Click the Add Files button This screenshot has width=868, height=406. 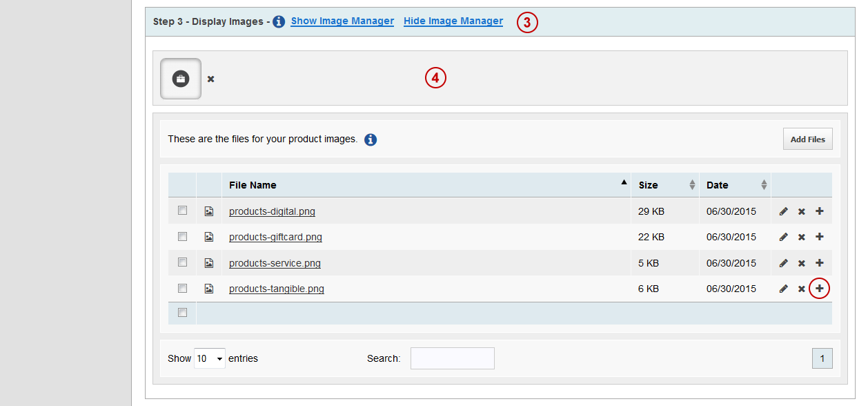pyautogui.click(x=808, y=139)
